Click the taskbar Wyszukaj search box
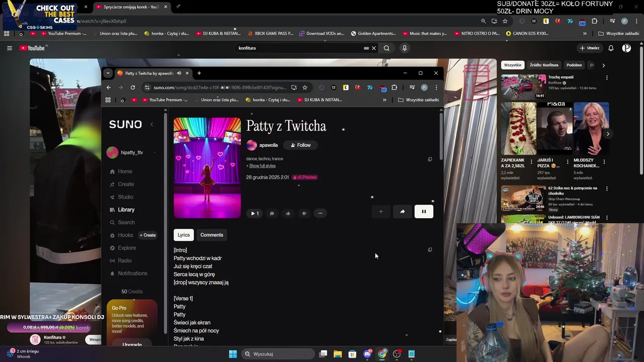Image resolution: width=644 pixels, height=362 pixels. point(278,354)
